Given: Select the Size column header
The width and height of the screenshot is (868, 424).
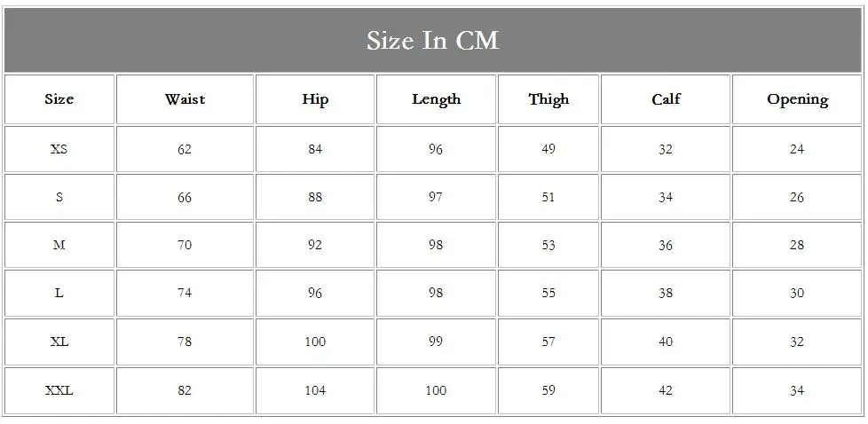Looking at the screenshot, I should click(x=59, y=99).
